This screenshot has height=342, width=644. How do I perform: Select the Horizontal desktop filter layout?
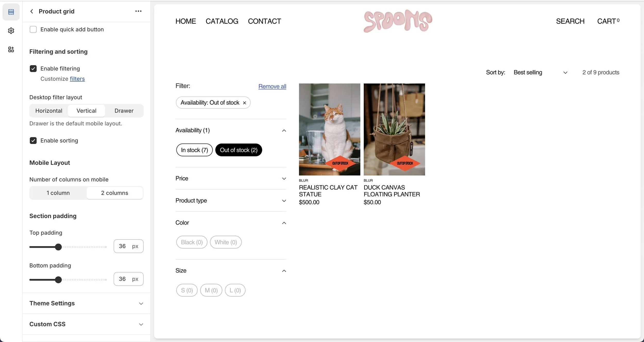coord(49,111)
